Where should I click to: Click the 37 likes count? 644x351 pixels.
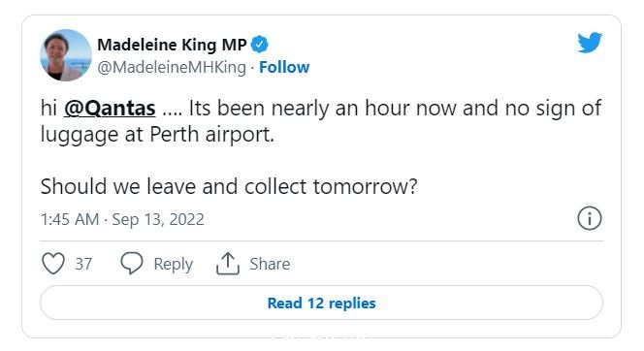[x=83, y=264]
